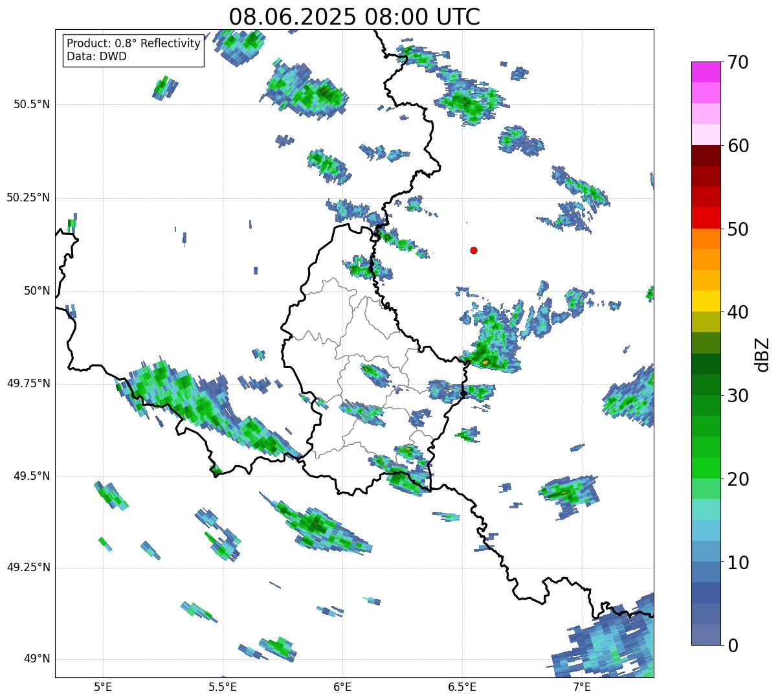
Task: Click the 5°E longitude label
Action: coord(103,686)
